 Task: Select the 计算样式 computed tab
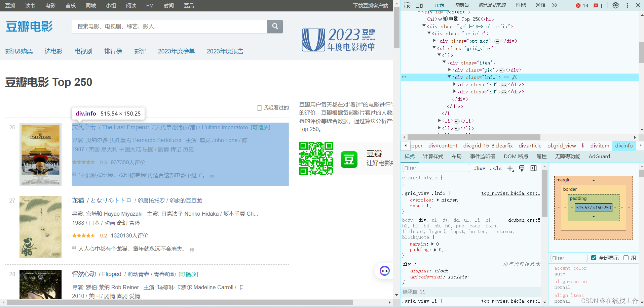point(433,157)
